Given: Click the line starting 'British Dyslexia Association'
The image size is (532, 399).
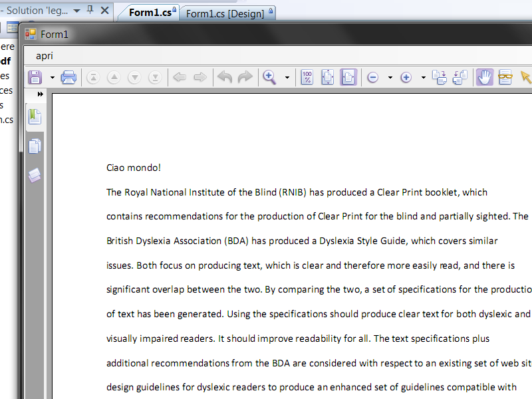Looking at the screenshot, I should [302, 241].
